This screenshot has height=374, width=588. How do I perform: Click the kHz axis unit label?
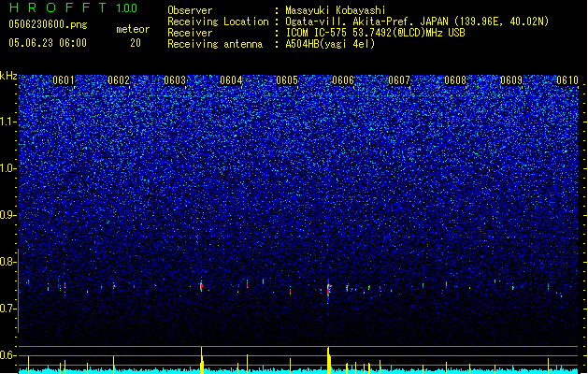pyautogui.click(x=8, y=76)
